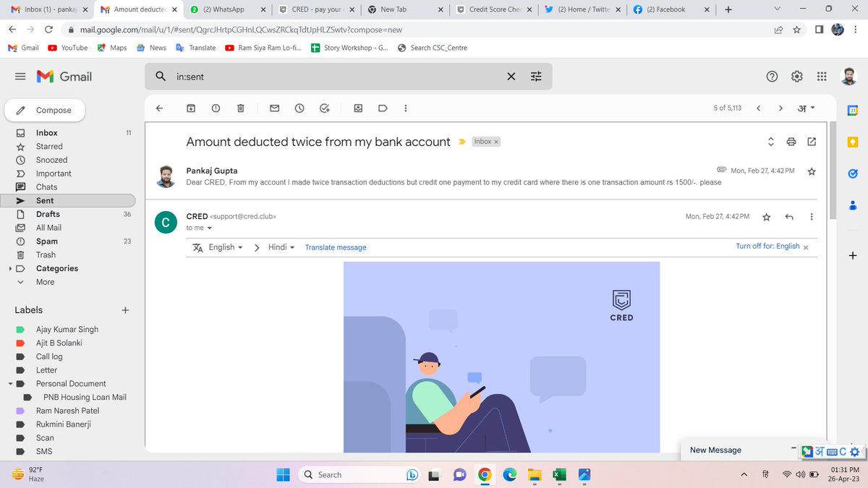Open the YouTube bookmark
Screen dimensions: 868x488
pos(67,48)
